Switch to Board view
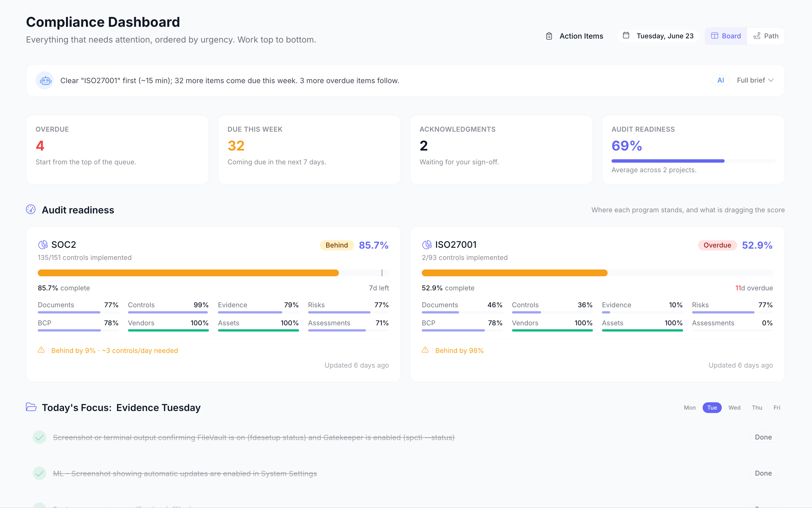Screen dimensions: 812x508 coord(726,36)
